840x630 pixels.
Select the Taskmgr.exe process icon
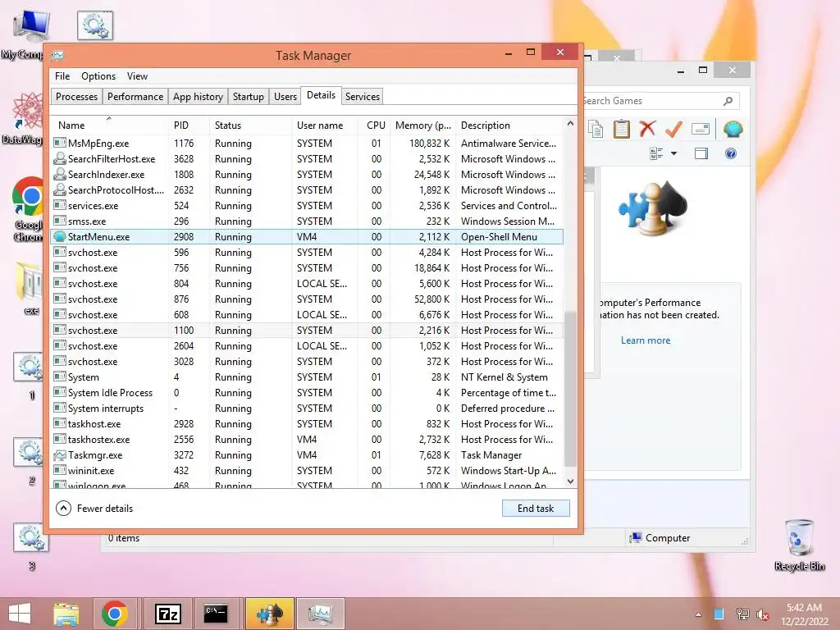pos(59,454)
